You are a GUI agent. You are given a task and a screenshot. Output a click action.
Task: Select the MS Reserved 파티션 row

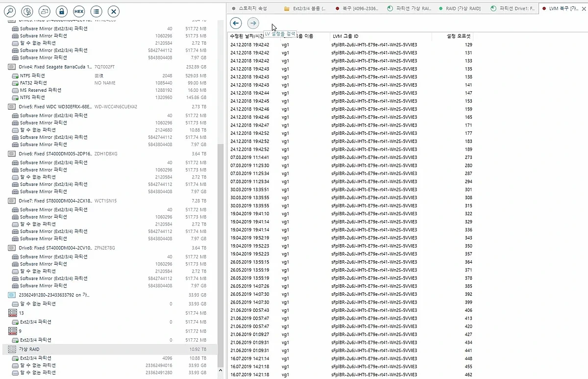coord(111,90)
